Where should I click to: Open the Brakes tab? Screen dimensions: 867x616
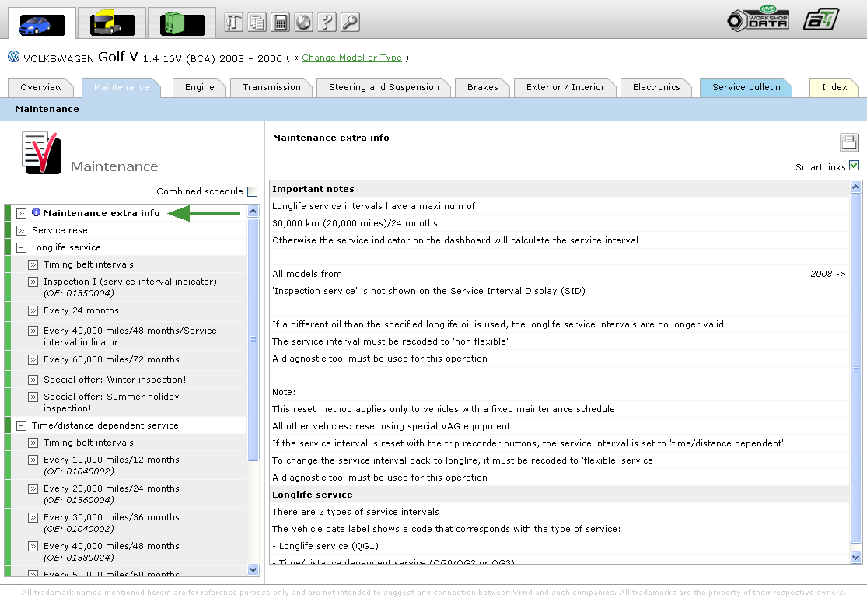(x=482, y=87)
